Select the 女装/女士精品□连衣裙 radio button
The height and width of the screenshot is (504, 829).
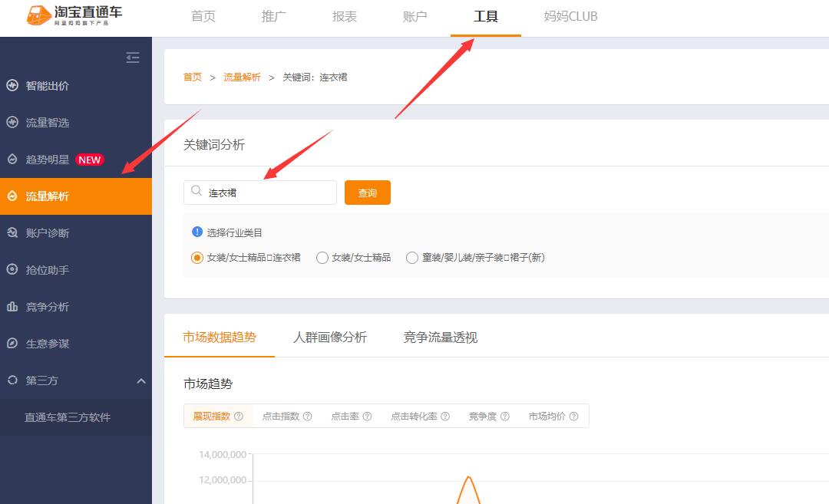(x=197, y=258)
